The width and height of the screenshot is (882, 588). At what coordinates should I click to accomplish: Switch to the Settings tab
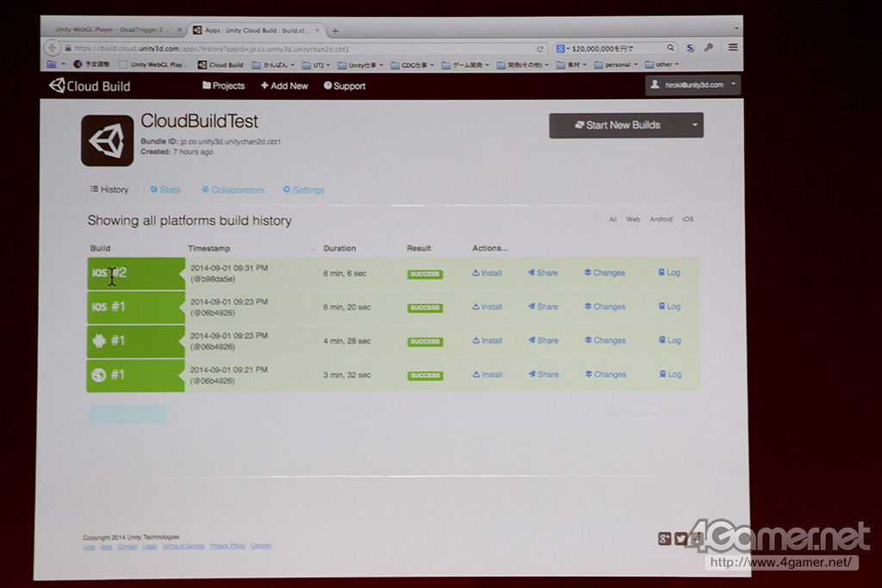coord(303,190)
